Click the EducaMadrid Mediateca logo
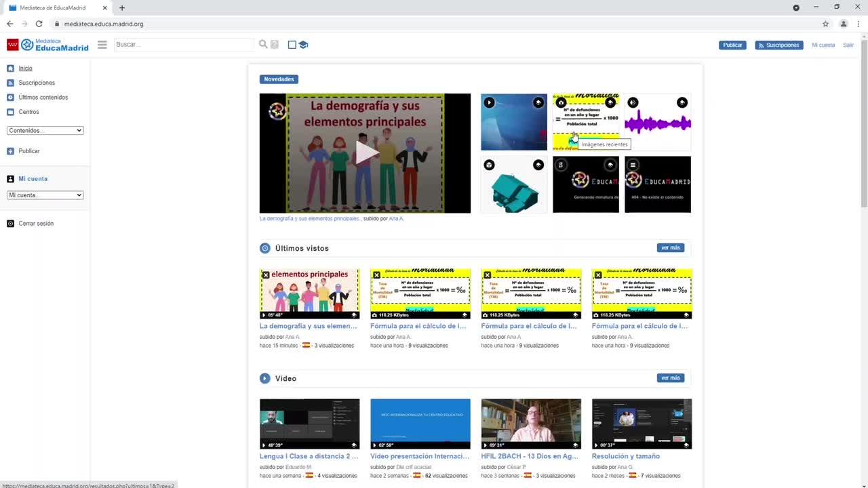Viewport: 868px width, 488px height. tap(47, 45)
